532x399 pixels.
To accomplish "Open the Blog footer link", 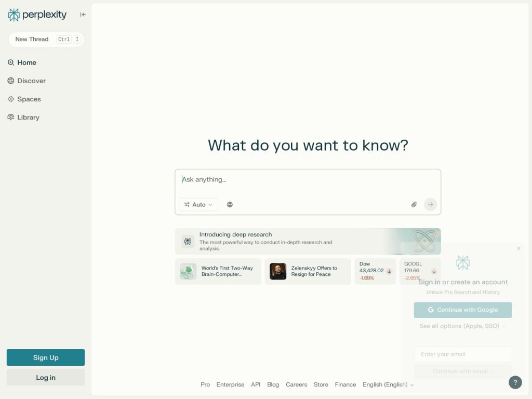I will pos(273,385).
